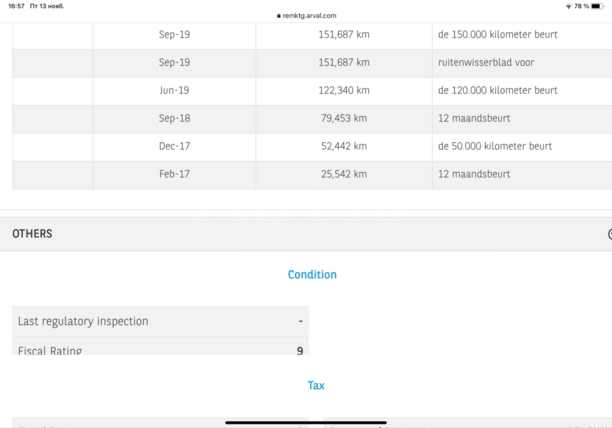Tap the 52,442 km mileage cell

coord(344,146)
